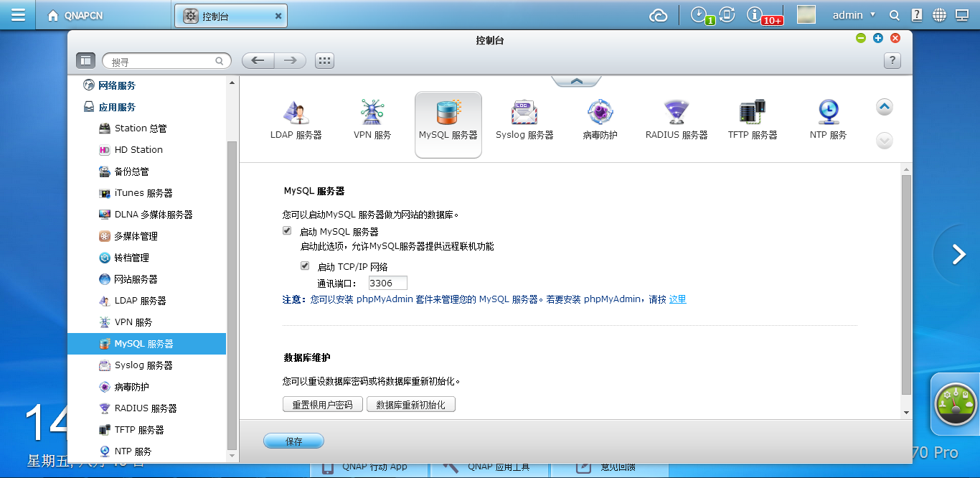Open the language globe icon
980x478 pixels.
(x=939, y=15)
